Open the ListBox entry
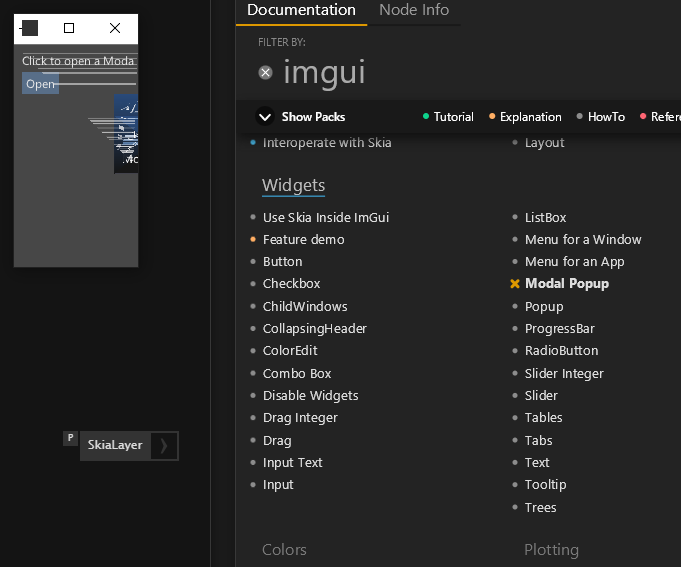The width and height of the screenshot is (681, 567). 545,218
